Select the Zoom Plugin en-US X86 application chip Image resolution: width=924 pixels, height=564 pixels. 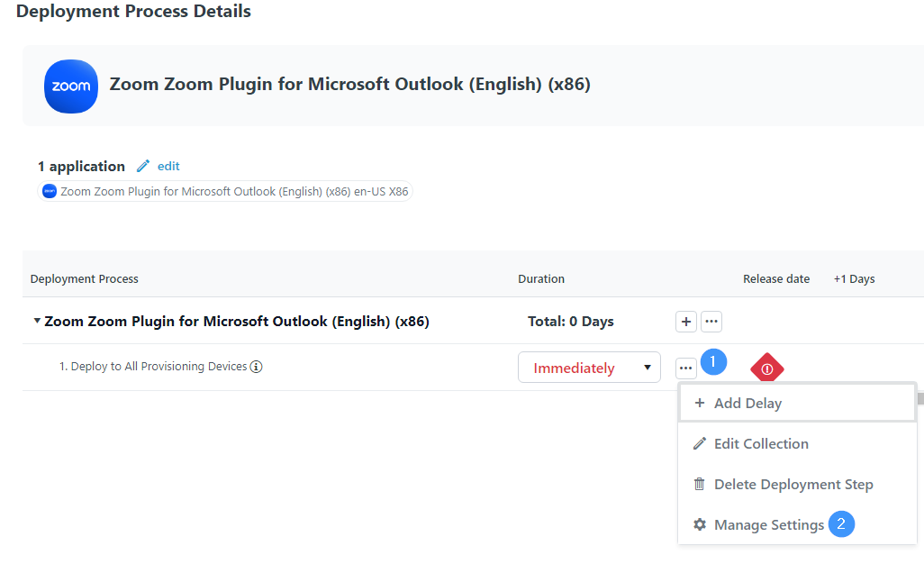point(227,191)
